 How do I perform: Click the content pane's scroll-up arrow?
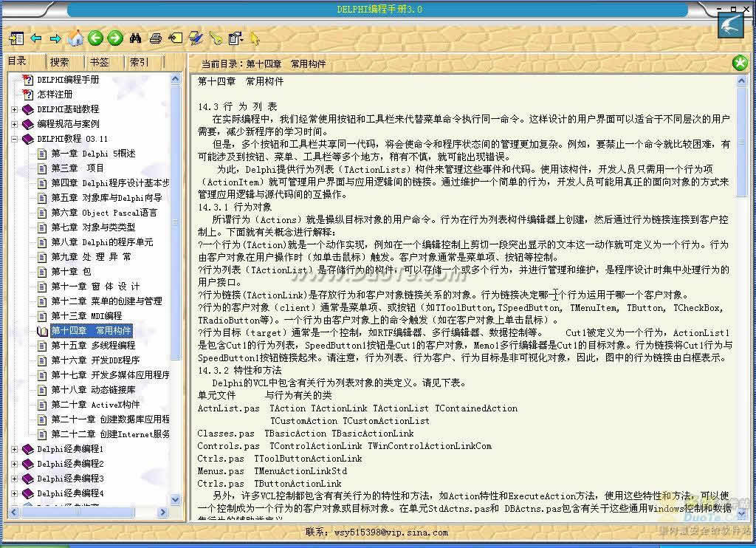[x=741, y=81]
